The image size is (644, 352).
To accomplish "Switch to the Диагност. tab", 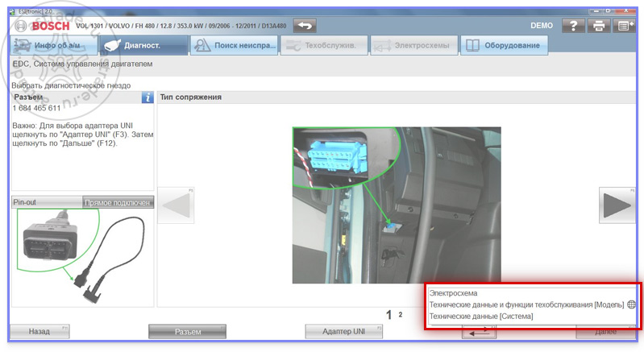I will pos(143,45).
